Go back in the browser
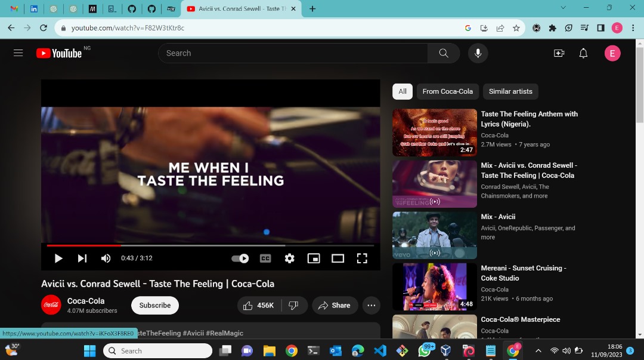Viewport: 644px width, 360px height. click(11, 28)
